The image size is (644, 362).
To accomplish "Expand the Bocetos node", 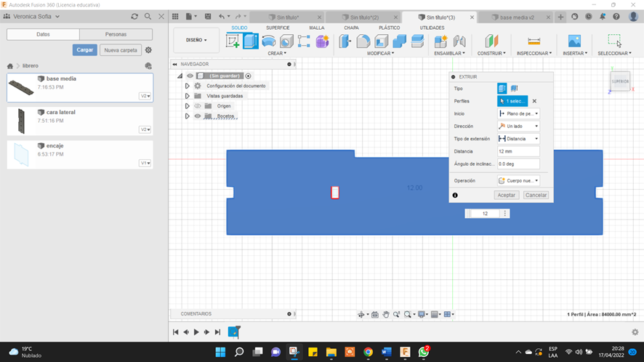I will coord(187,116).
